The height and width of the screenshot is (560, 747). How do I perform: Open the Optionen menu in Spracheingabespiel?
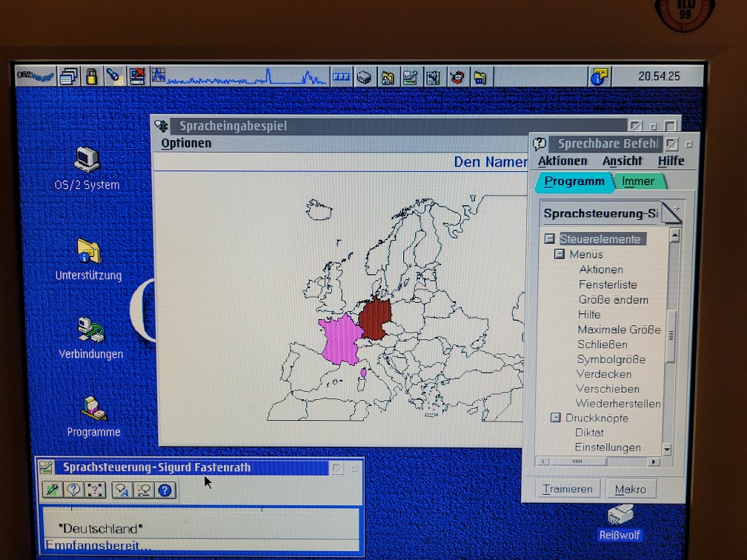(186, 144)
